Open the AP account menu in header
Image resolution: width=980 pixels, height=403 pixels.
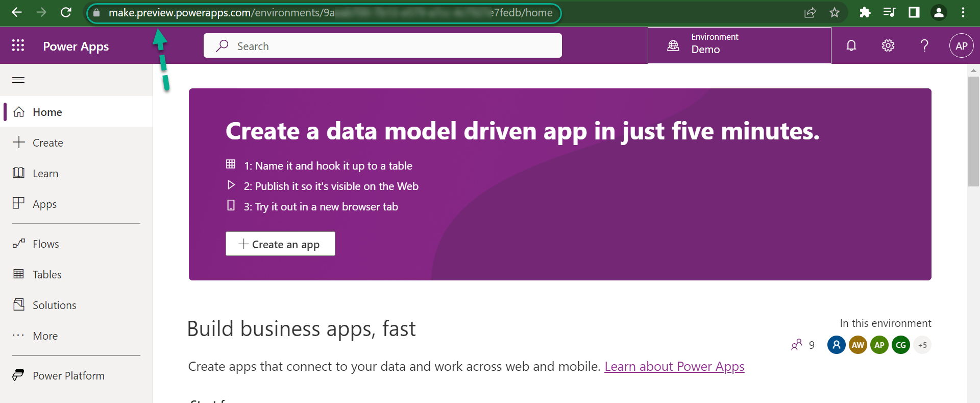(962, 45)
